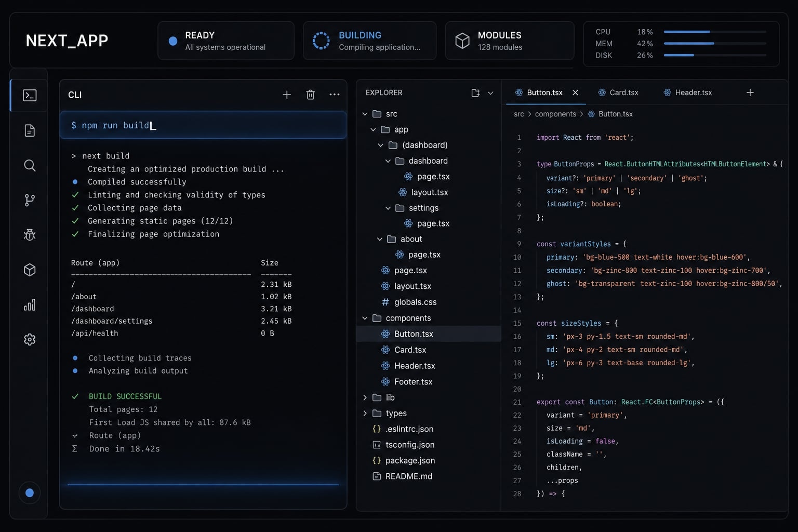Switch to the Header.tsx tab

(688, 92)
